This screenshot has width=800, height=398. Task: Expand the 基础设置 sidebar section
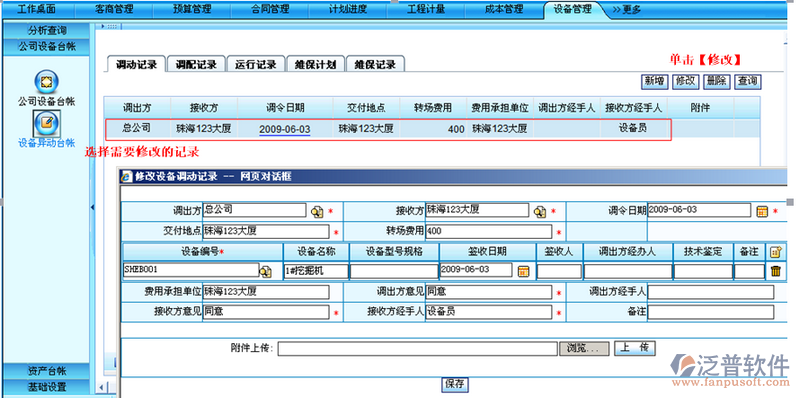46,387
